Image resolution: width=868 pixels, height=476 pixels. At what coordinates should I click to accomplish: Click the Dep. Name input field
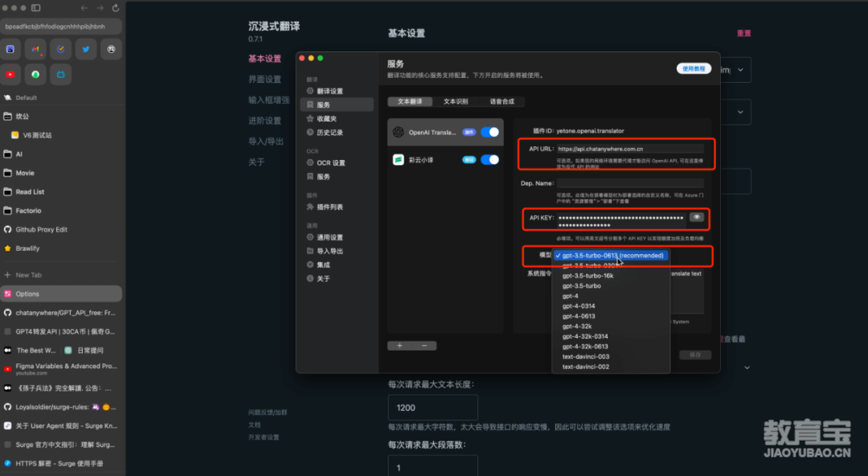630,183
